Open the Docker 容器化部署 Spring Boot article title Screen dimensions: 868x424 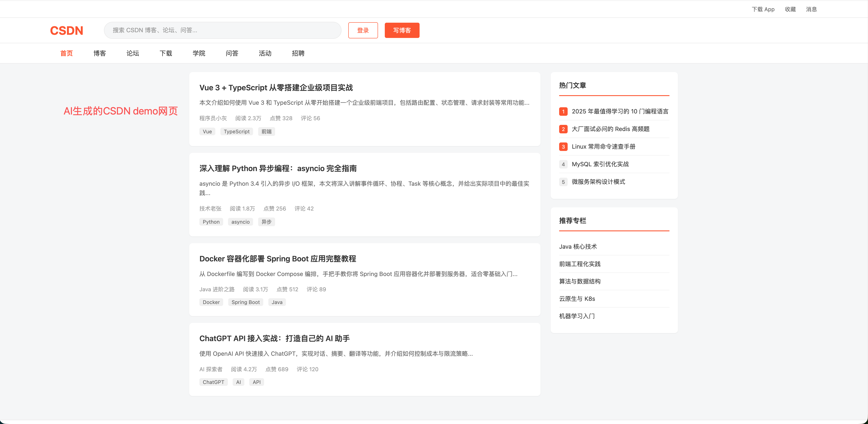click(x=278, y=259)
